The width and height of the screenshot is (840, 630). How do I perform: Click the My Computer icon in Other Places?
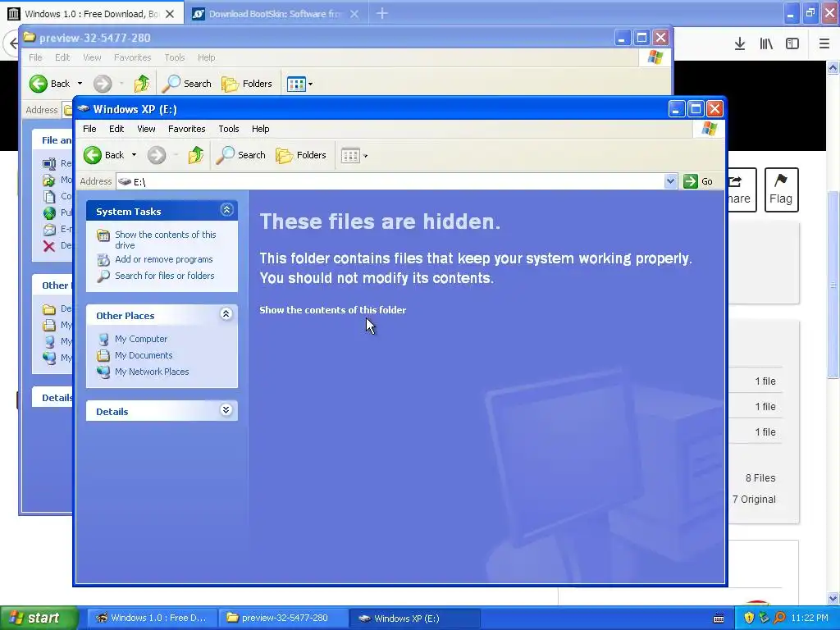(103, 339)
